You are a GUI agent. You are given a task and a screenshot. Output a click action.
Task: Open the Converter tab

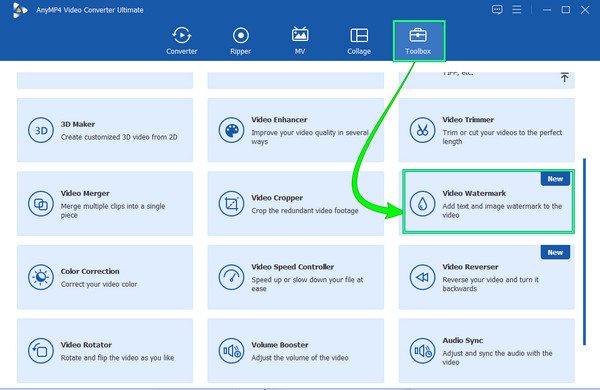point(181,41)
